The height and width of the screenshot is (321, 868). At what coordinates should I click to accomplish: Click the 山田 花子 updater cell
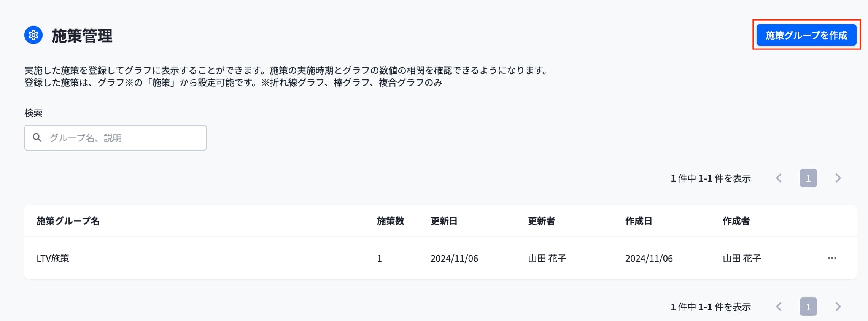[x=547, y=258]
